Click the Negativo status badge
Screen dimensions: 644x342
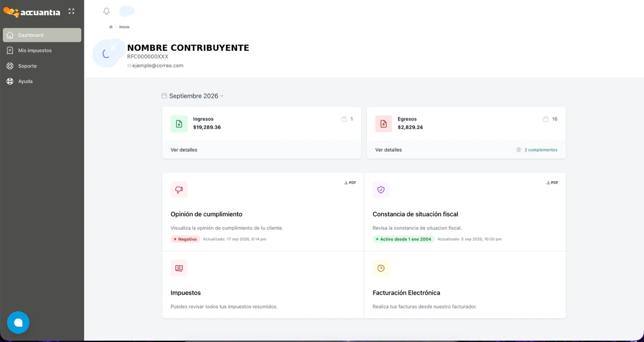(185, 239)
